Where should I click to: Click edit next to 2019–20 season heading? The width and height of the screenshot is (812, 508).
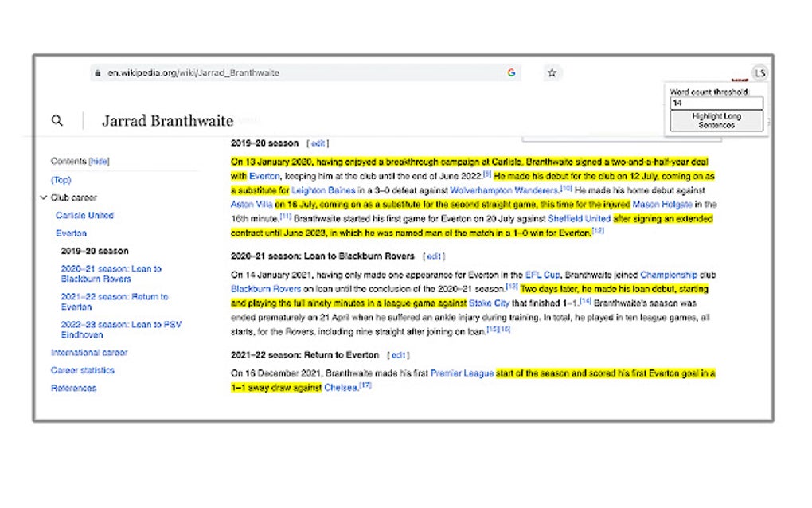click(318, 143)
